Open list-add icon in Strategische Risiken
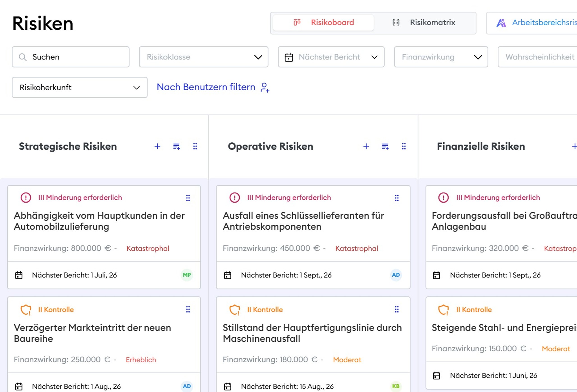The width and height of the screenshot is (577, 392). click(x=176, y=147)
